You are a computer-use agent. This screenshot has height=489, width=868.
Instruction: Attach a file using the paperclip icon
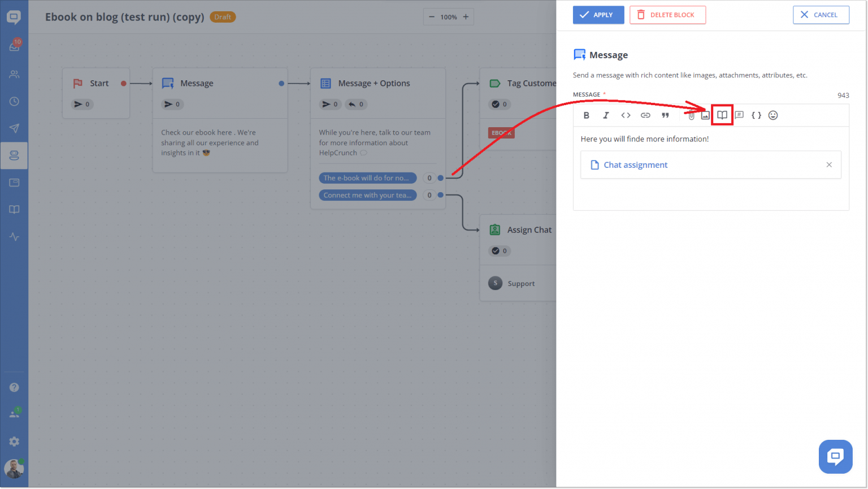[x=691, y=115]
